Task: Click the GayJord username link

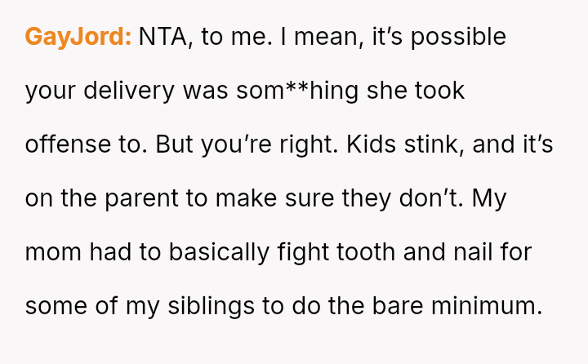Action: [x=78, y=37]
